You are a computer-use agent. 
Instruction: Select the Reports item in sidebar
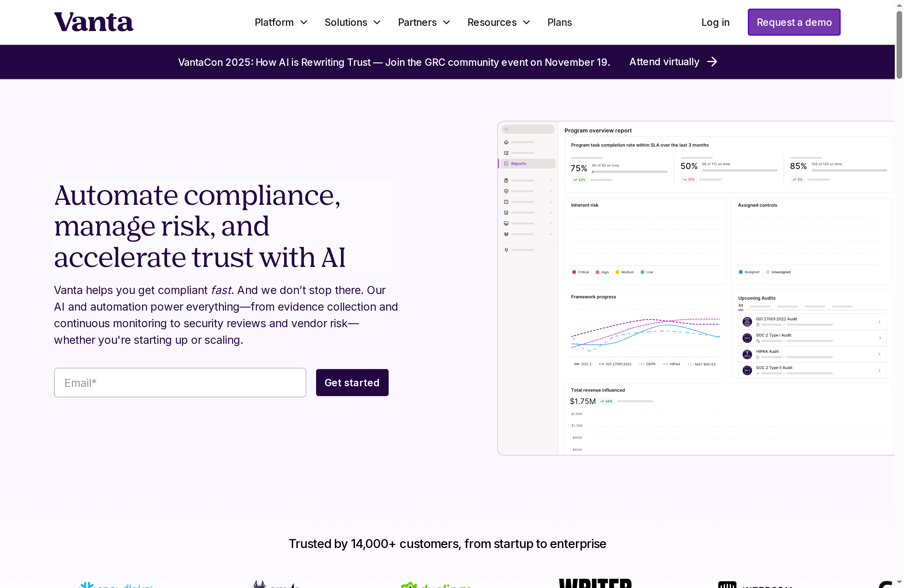coord(518,164)
